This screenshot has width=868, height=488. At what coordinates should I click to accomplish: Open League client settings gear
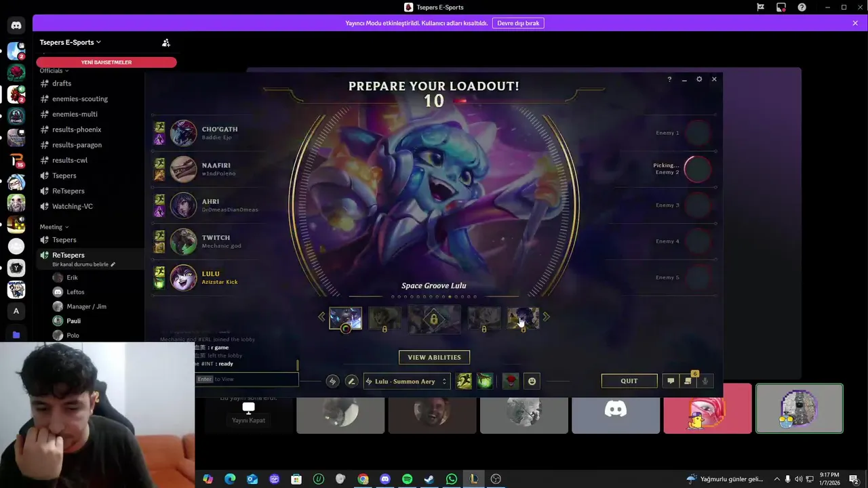click(x=699, y=79)
